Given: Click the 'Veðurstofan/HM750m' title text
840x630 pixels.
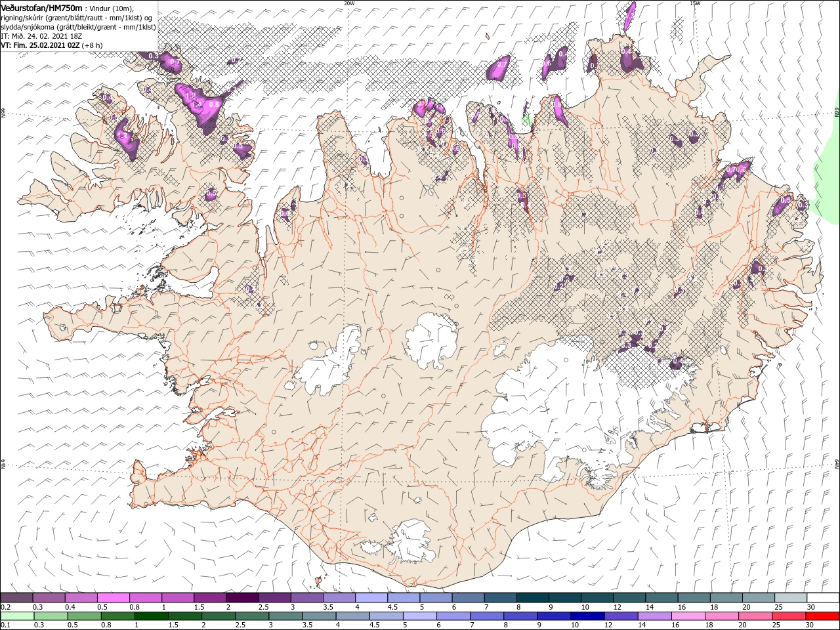Looking at the screenshot, I should tap(42, 7).
